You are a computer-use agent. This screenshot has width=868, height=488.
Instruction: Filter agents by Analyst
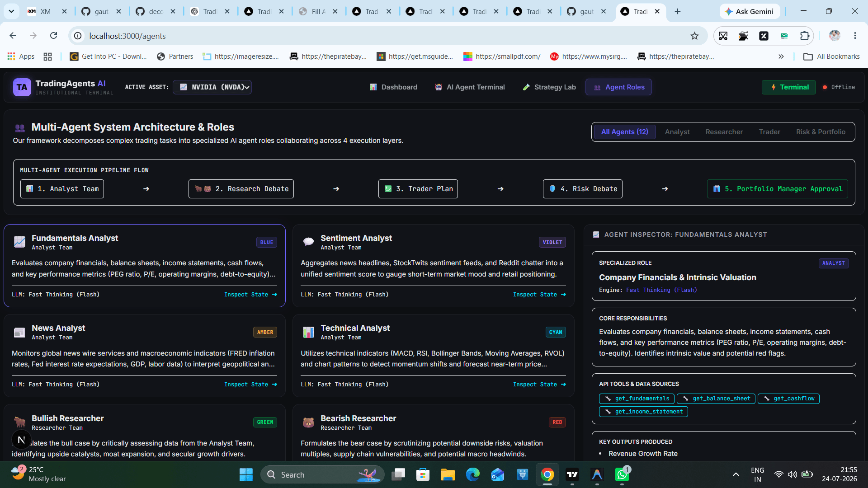click(677, 132)
